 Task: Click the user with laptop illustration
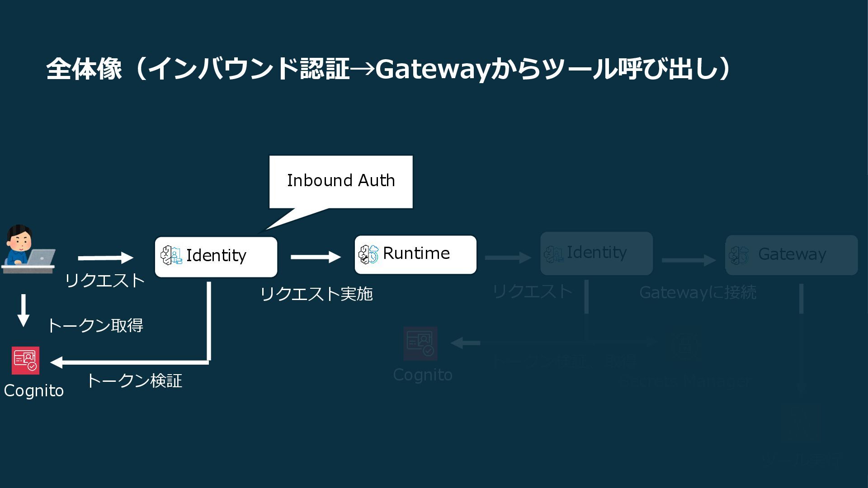pyautogui.click(x=28, y=249)
